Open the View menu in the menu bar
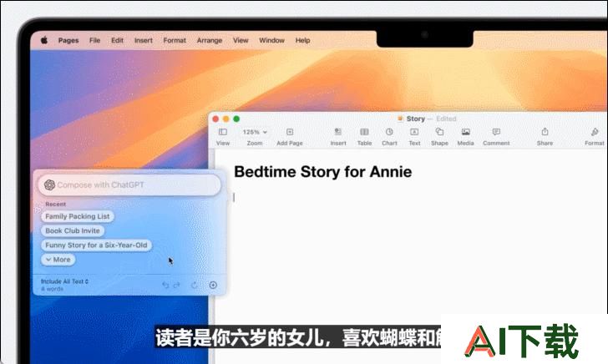This screenshot has height=364, width=608. pos(241,40)
